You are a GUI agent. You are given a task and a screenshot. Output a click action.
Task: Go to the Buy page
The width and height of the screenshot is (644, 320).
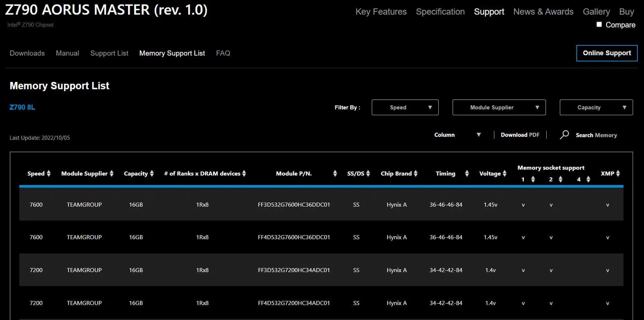(x=626, y=12)
